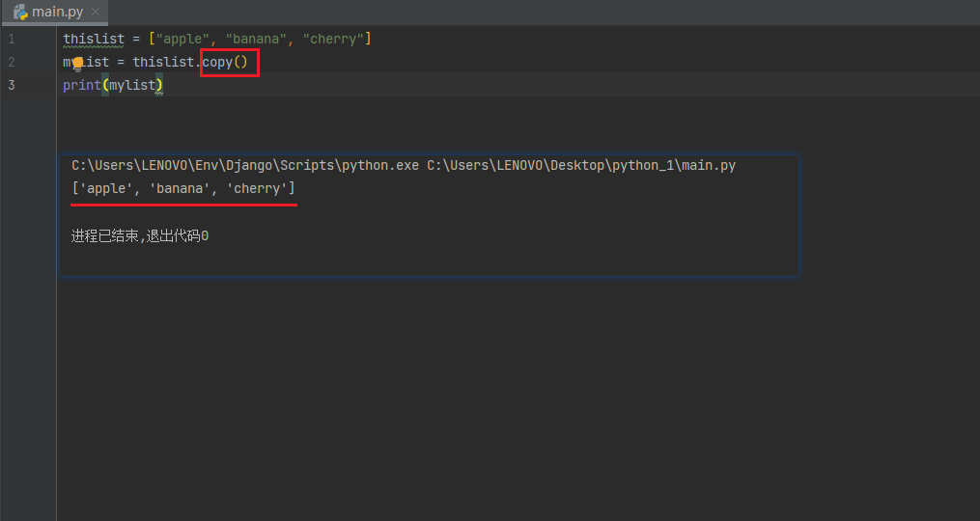
Task: Place cursor on the thislist variable in line 1
Action: [x=94, y=39]
